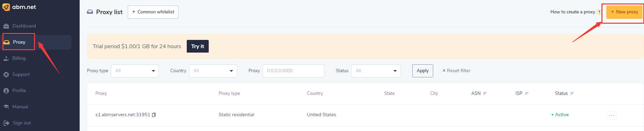This screenshot has height=131, width=644.
Task: Sort by the ISP column icon
Action: [x=527, y=94]
